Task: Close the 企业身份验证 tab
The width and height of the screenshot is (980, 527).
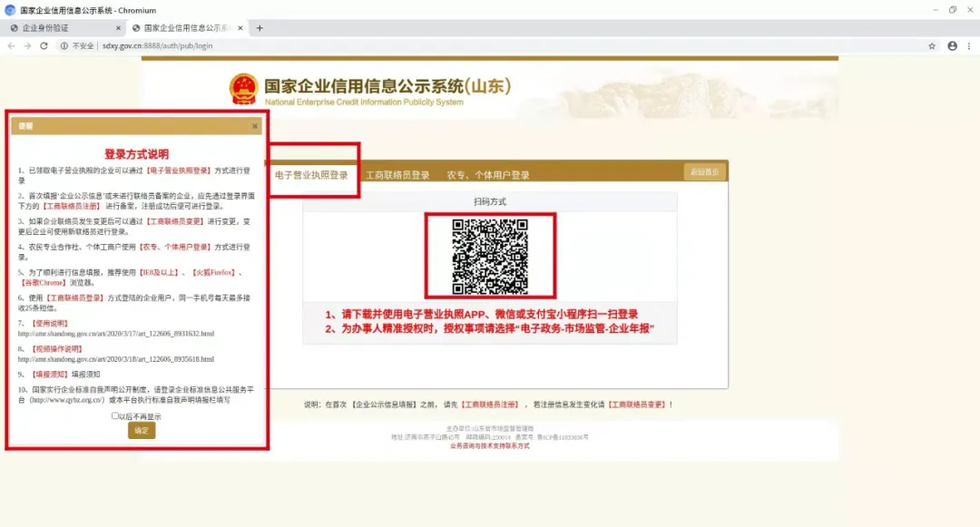Action: point(118,27)
